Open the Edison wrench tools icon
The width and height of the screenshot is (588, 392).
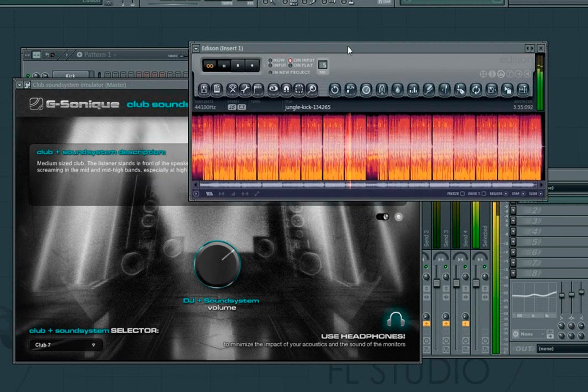245,90
